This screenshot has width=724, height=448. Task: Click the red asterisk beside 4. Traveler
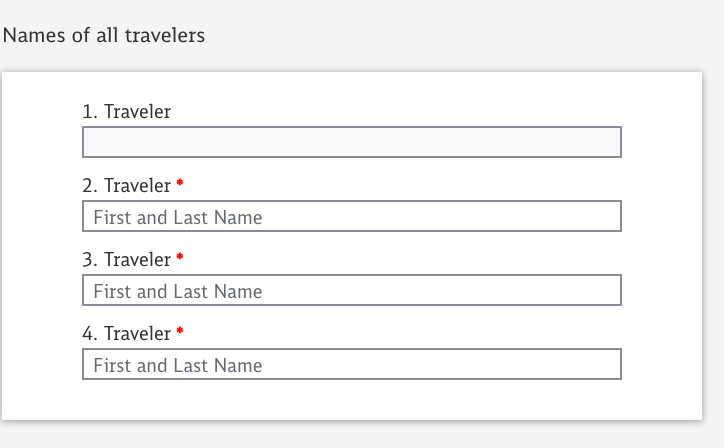pyautogui.click(x=180, y=333)
